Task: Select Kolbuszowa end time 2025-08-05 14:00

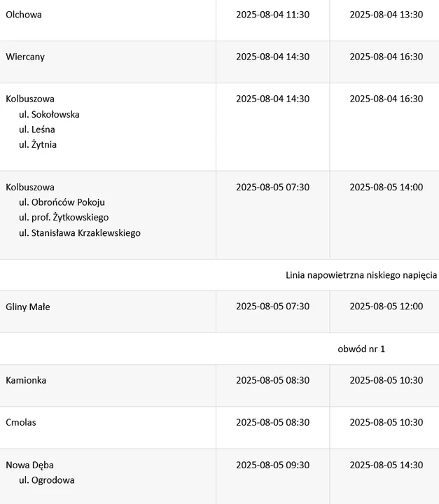Action: coord(386,188)
